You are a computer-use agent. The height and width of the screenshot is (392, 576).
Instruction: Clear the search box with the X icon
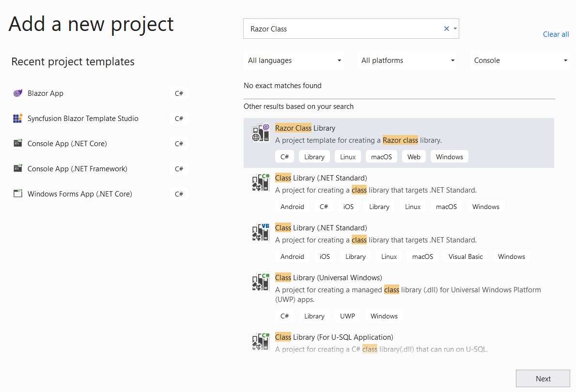coord(446,29)
